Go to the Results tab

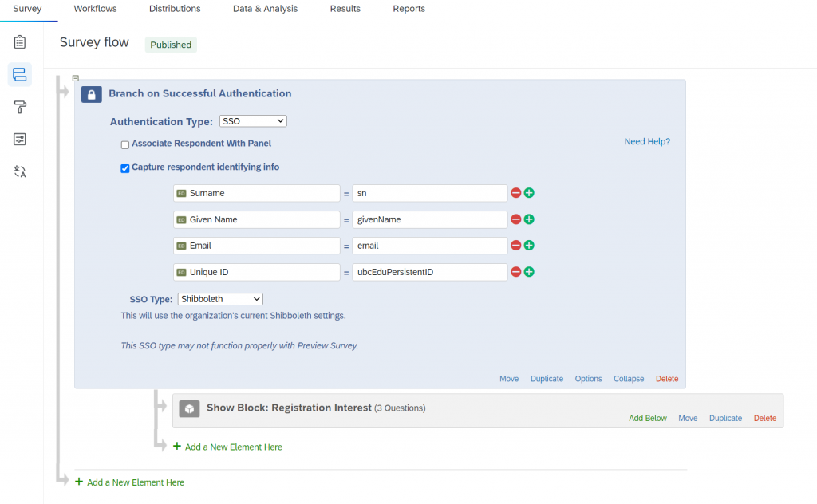pyautogui.click(x=345, y=9)
